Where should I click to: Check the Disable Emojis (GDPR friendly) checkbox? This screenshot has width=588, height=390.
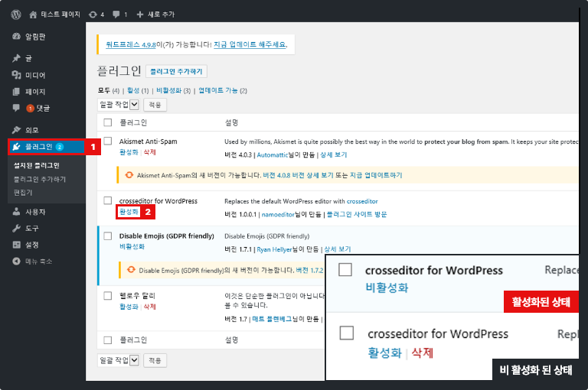click(x=108, y=236)
